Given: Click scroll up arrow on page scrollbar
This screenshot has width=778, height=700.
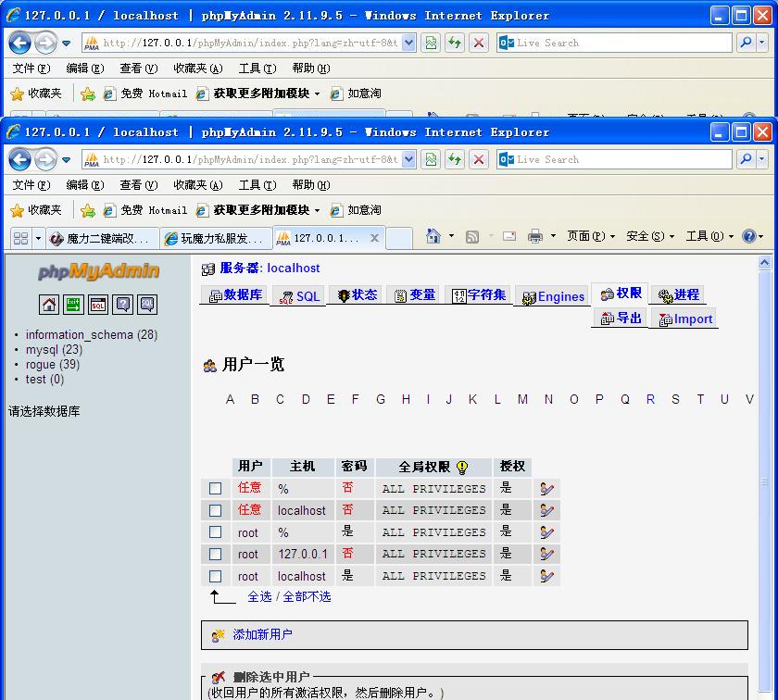Looking at the screenshot, I should coord(765,263).
